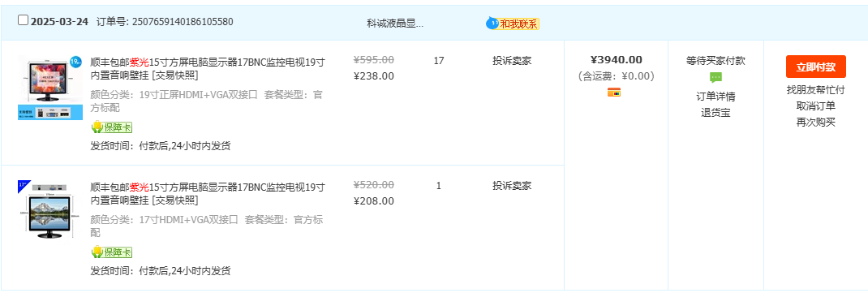Click 取消订单 to cancel order

coord(815,106)
